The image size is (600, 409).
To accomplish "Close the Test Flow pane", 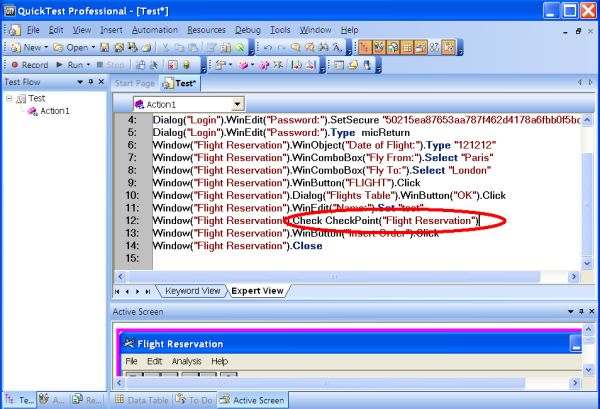I will (101, 81).
